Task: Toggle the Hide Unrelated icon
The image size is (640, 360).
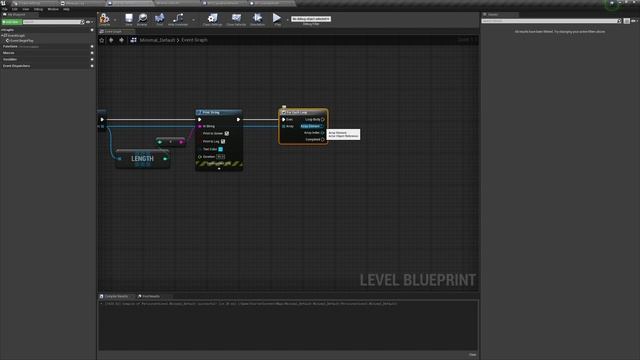Action: click(178, 18)
